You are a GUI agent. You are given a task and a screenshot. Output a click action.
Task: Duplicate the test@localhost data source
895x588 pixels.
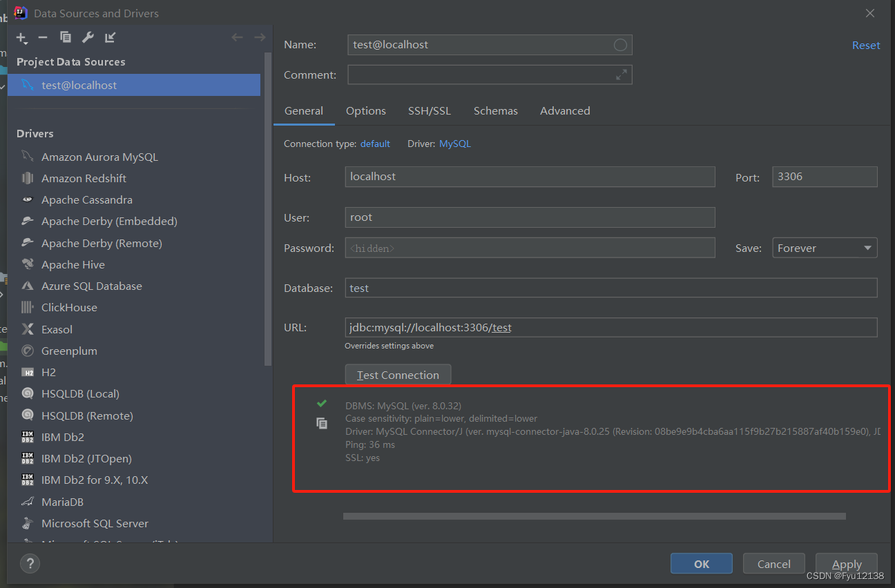pos(65,37)
